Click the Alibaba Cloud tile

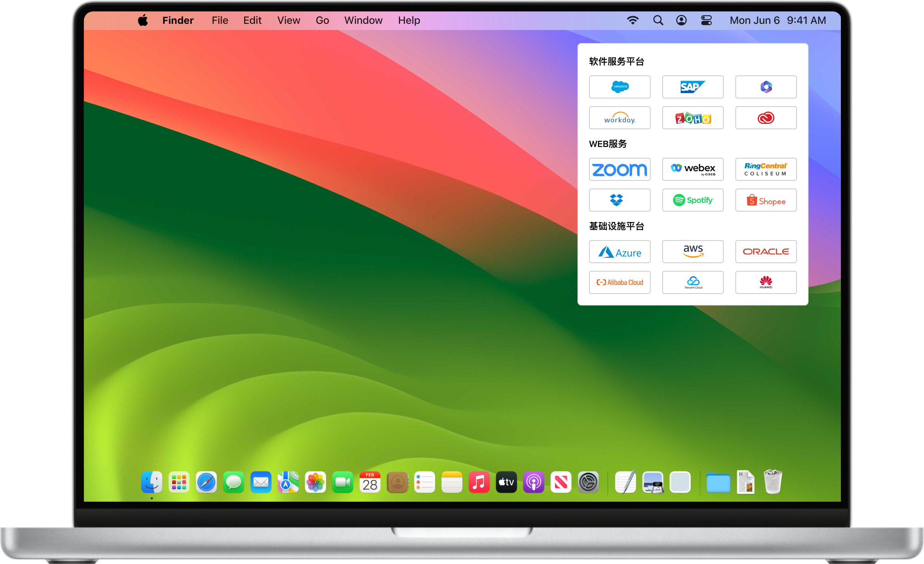tap(619, 282)
